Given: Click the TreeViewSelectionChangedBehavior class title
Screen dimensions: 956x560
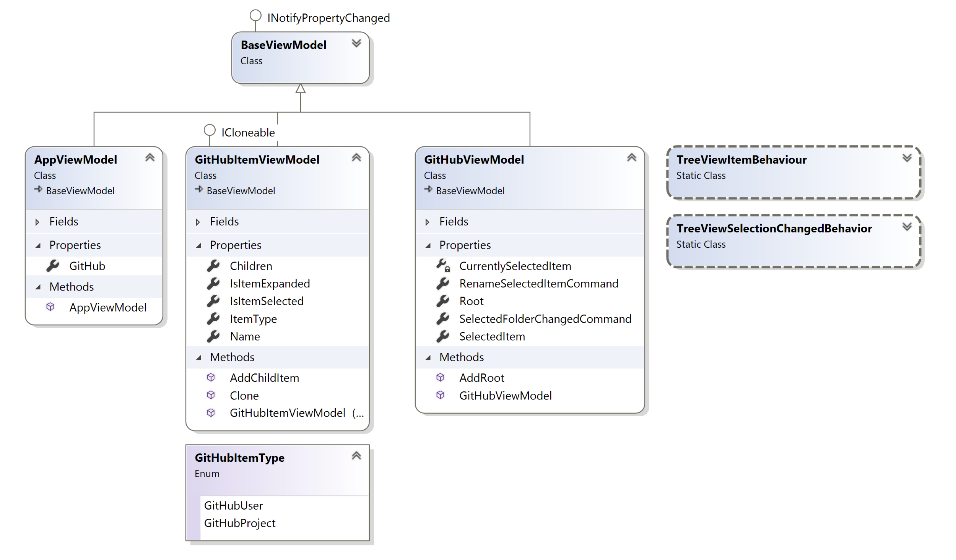Looking at the screenshot, I should click(x=774, y=229).
